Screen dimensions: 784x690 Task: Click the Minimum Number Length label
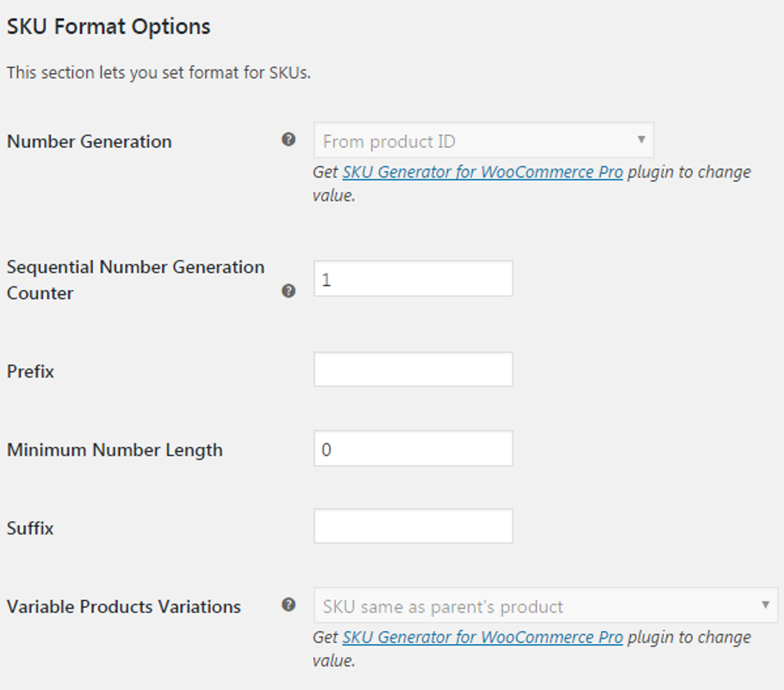click(114, 450)
